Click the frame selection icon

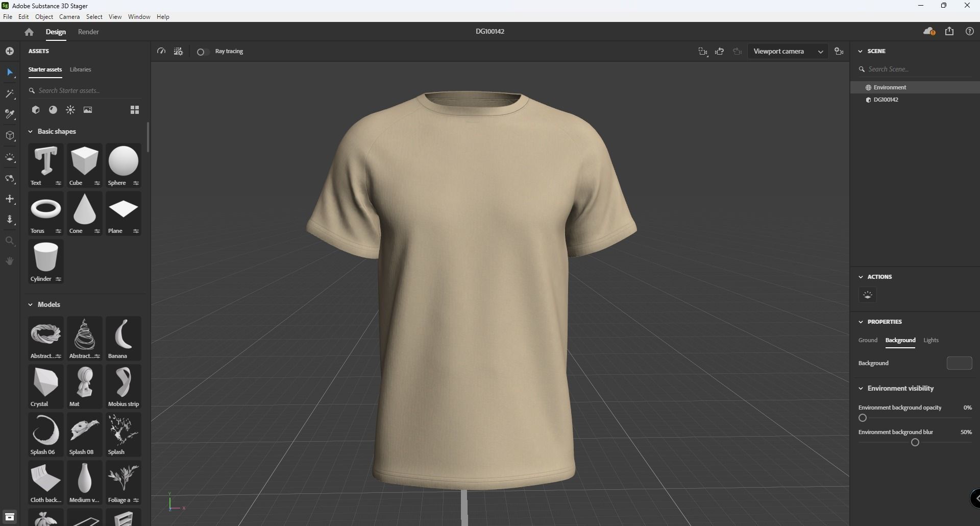pyautogui.click(x=703, y=52)
